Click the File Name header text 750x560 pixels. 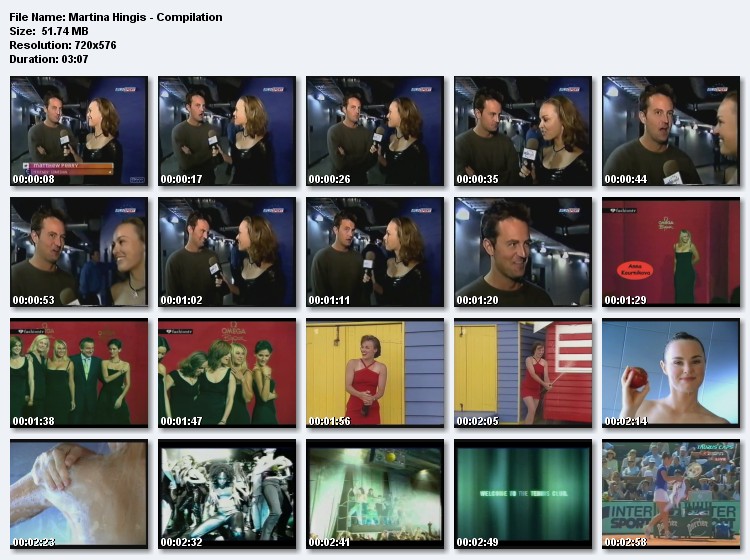[115, 17]
